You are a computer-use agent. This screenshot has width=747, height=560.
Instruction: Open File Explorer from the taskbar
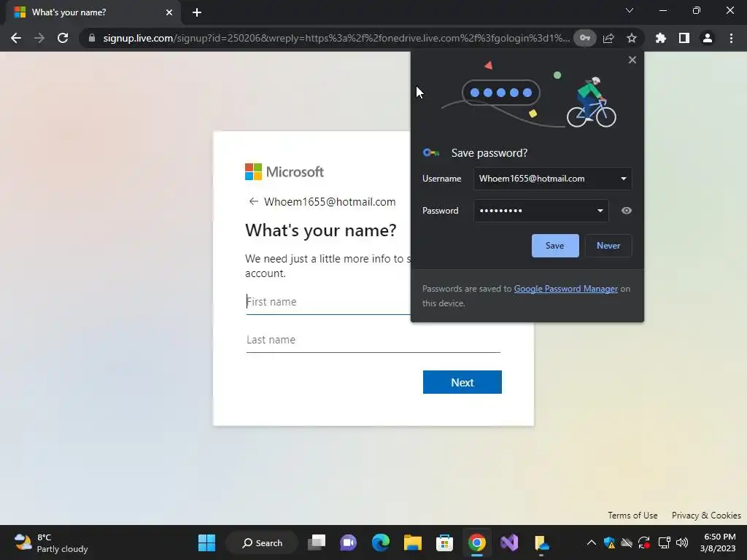point(413,542)
